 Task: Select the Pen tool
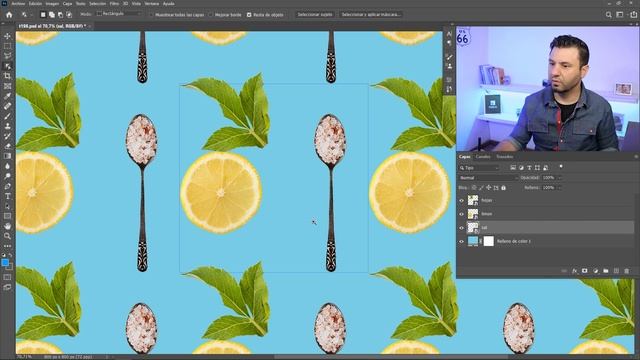[7, 186]
